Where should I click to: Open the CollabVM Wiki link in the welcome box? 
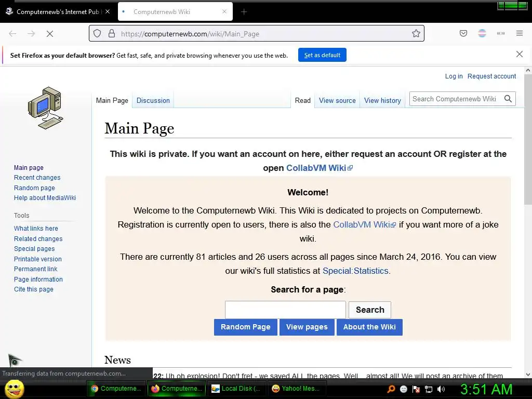364,224
